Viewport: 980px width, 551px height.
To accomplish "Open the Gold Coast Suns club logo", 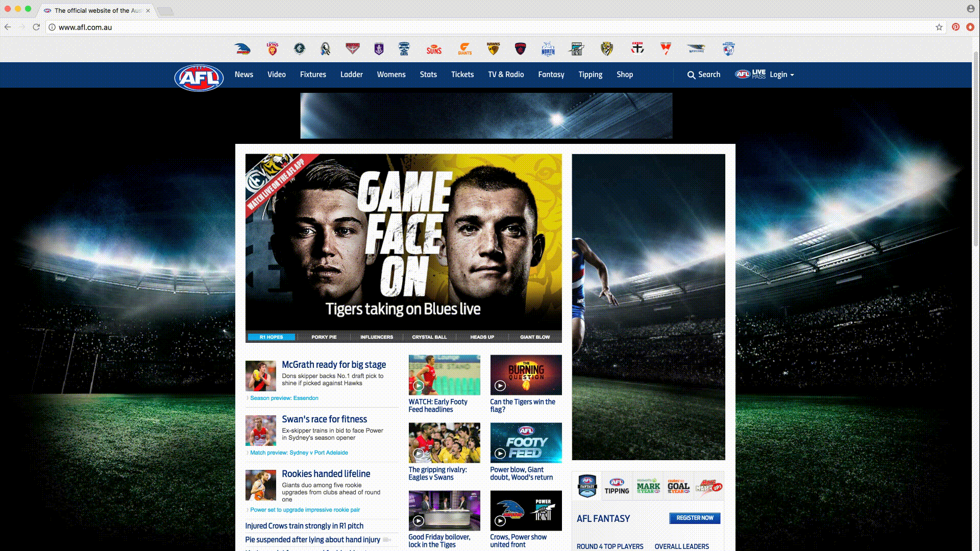I will point(434,49).
